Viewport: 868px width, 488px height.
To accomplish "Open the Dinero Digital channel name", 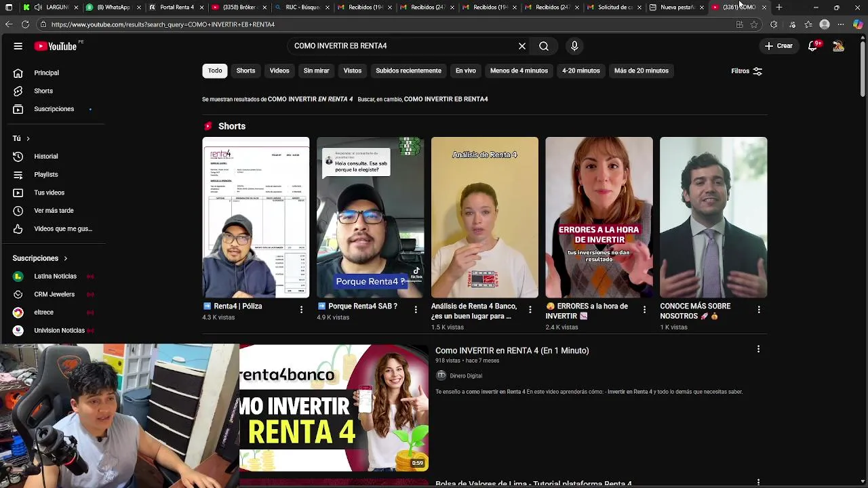I will 466,375.
